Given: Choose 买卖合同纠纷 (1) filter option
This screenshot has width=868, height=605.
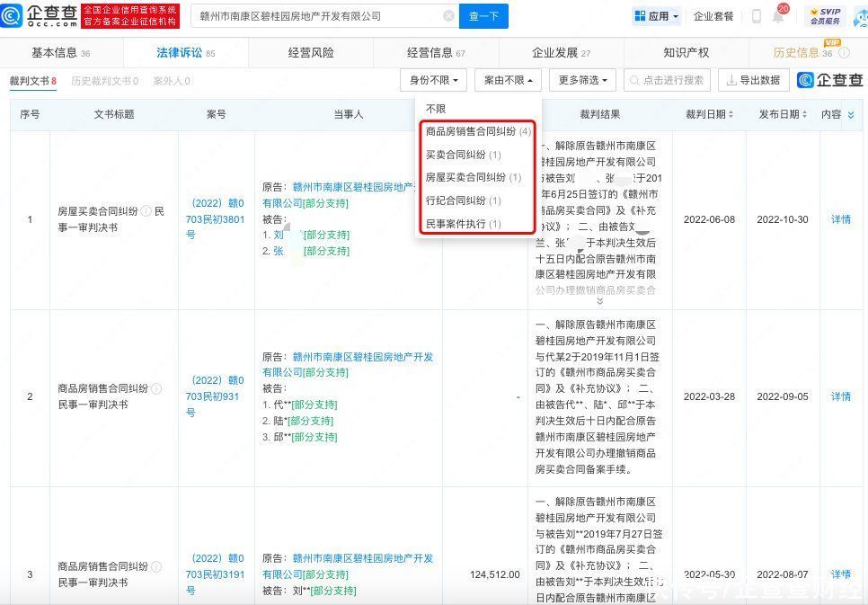Looking at the screenshot, I should [463, 155].
